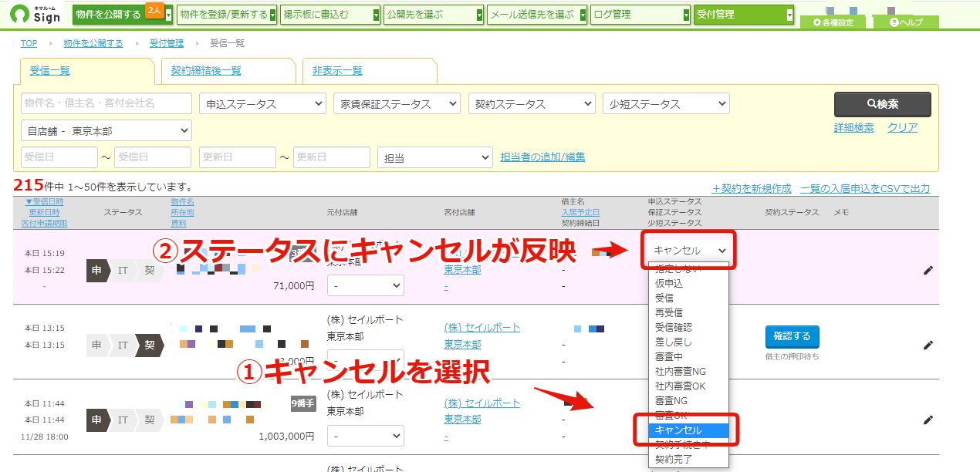Open the 元付店舗 dropdown in the 1,003,000円 row
Viewport: 980px width, 472px height.
click(x=366, y=436)
